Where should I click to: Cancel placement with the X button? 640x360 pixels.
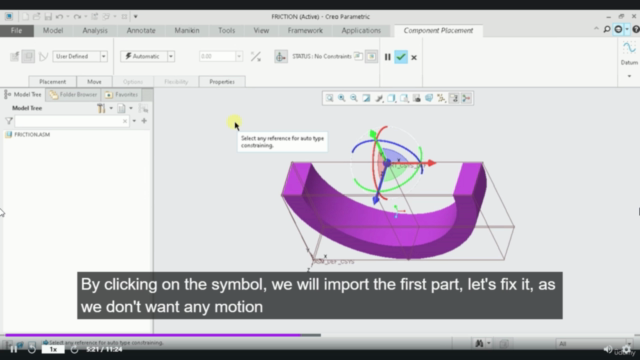tap(414, 58)
